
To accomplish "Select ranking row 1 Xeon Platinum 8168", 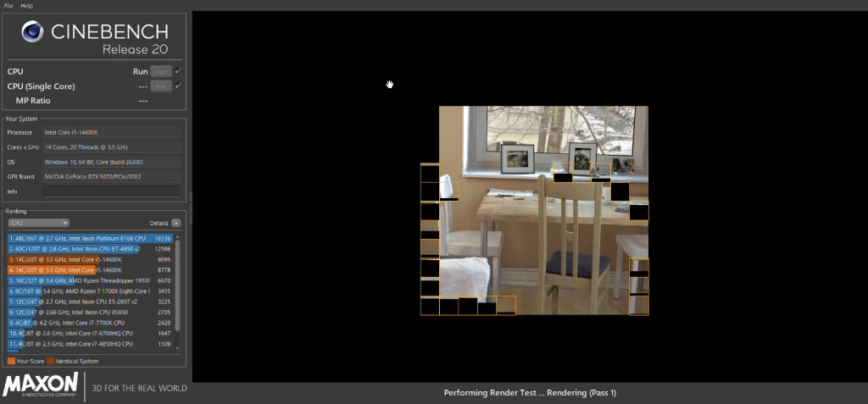I will coord(90,239).
